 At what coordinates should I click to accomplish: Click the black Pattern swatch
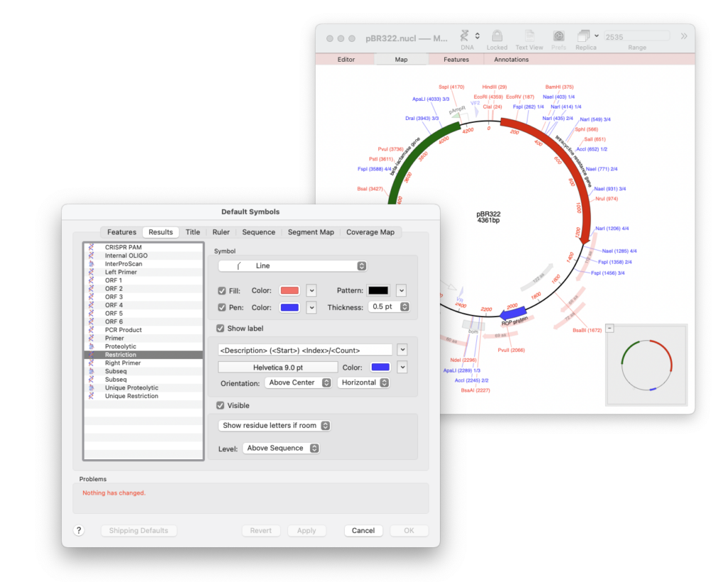pos(378,291)
